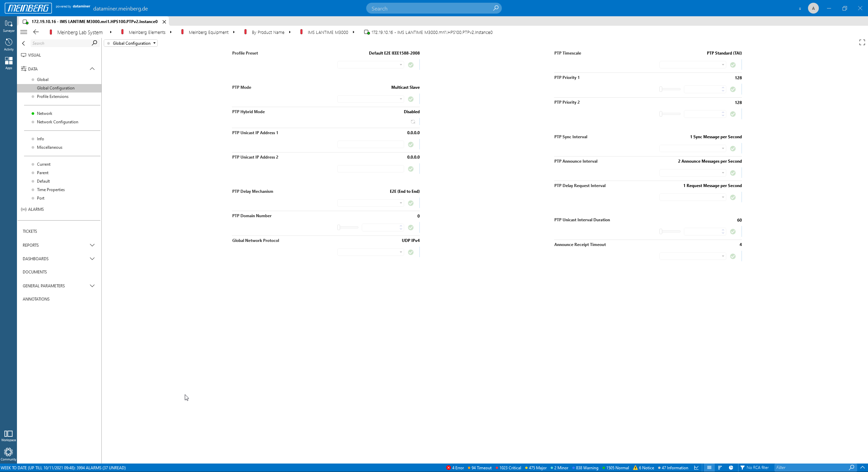This screenshot has width=868, height=472.
Task: Open the Surveyor sidebar panel
Action: click(8, 26)
